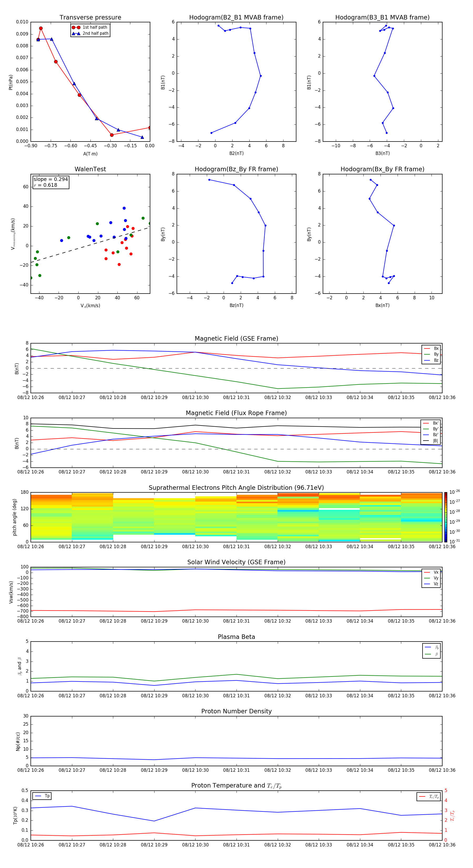The height and width of the screenshot is (868, 473).
Task: Click the 'slope = 0.294' annotation
Action: coord(50,179)
